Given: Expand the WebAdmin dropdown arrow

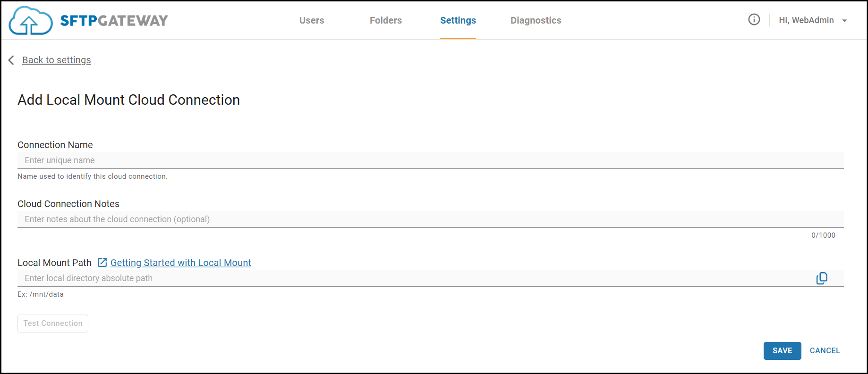Looking at the screenshot, I should click(845, 21).
